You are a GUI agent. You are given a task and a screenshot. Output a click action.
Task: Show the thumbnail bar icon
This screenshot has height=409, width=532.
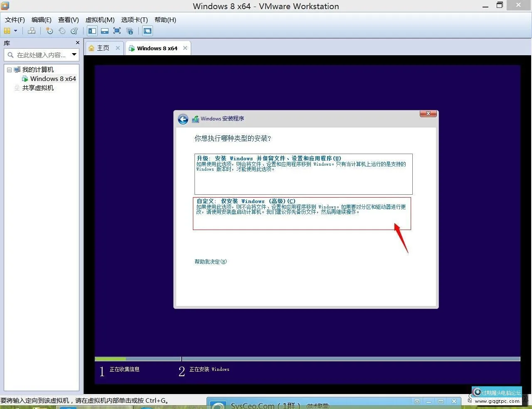(104, 30)
